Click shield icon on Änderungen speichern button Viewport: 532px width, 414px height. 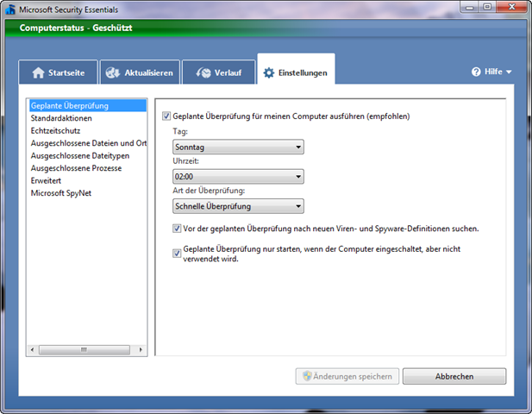click(304, 376)
